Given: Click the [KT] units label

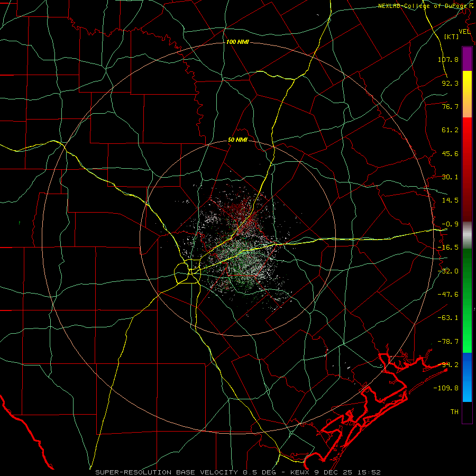Looking at the screenshot, I should pyautogui.click(x=452, y=36).
